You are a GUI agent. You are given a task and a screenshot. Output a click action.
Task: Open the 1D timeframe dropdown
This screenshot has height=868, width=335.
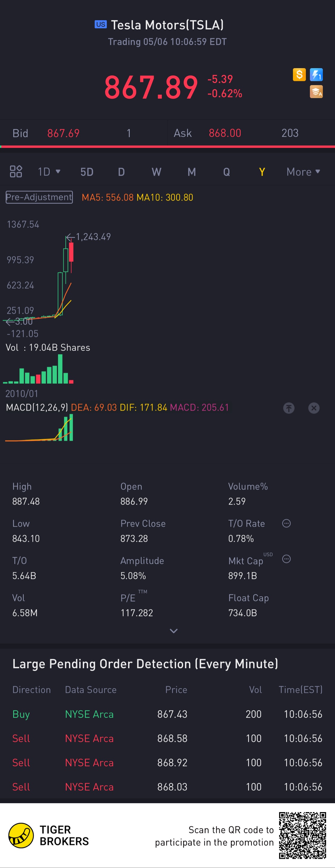click(49, 172)
